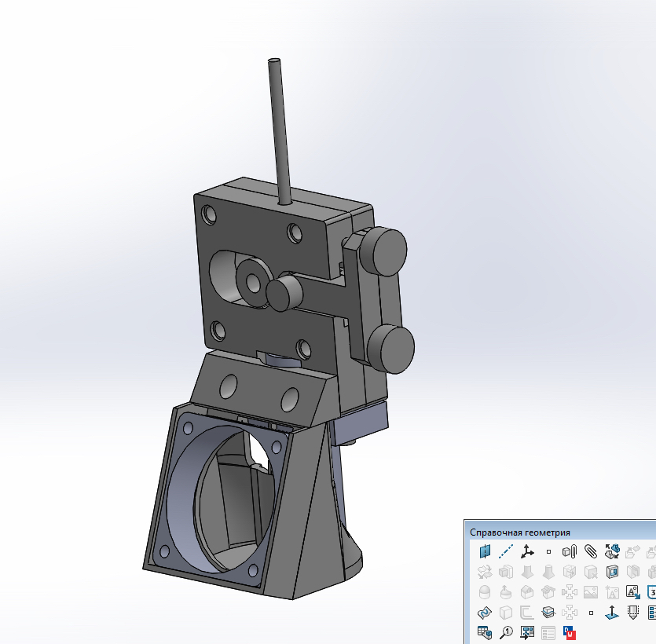
Task: Click the magnifier icon with number 1
Action: coord(506,631)
